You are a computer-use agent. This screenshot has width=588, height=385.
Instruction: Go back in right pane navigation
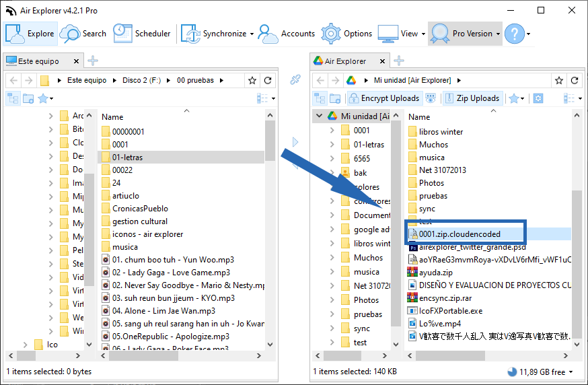(320, 80)
